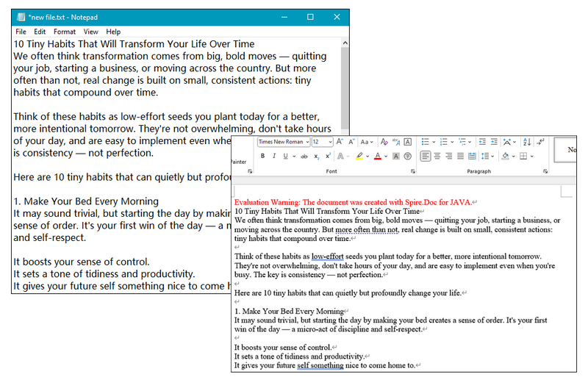This screenshot has width=588, height=388.
Task: Apply red font color
Action: pyautogui.click(x=378, y=156)
